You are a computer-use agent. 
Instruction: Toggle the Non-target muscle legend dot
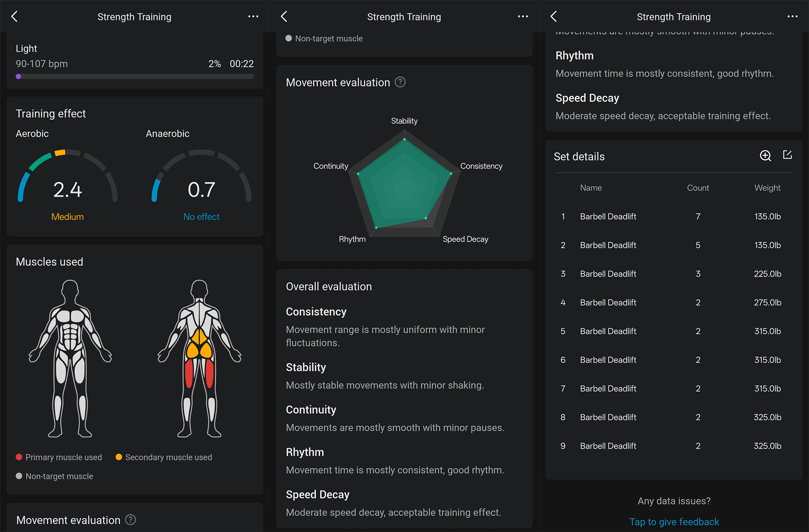click(19, 476)
